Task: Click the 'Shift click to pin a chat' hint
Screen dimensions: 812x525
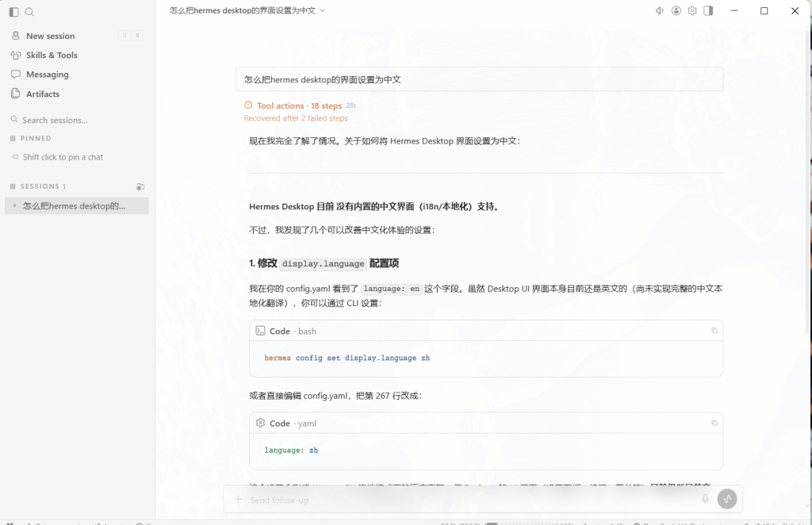Action: tap(63, 157)
